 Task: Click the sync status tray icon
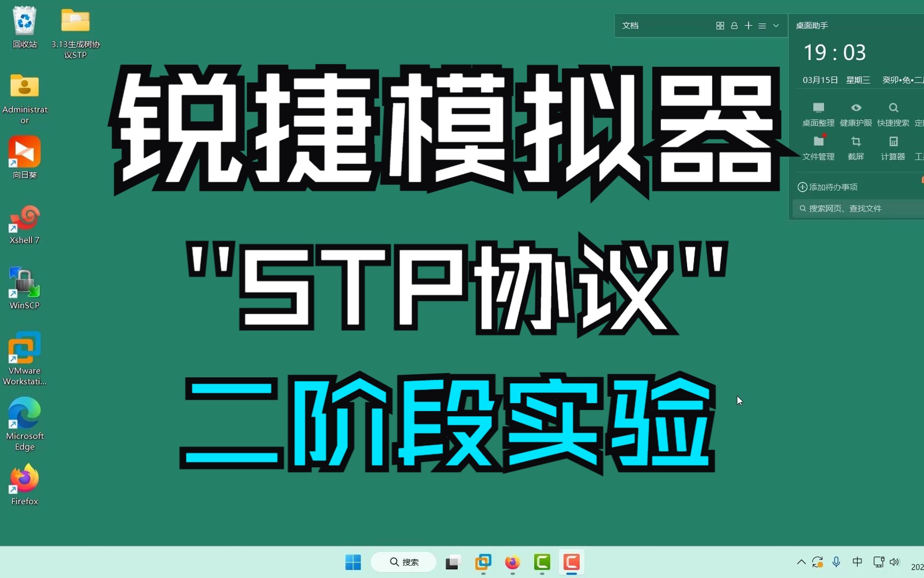[x=818, y=562]
